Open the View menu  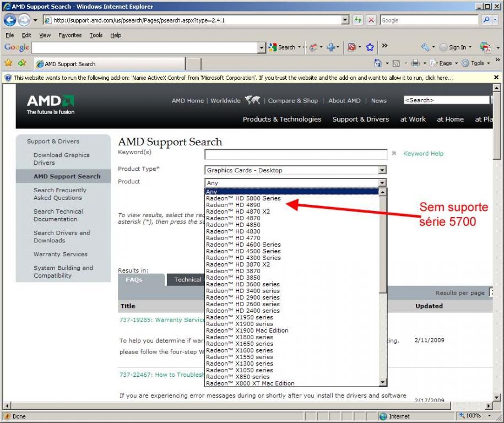pos(45,35)
